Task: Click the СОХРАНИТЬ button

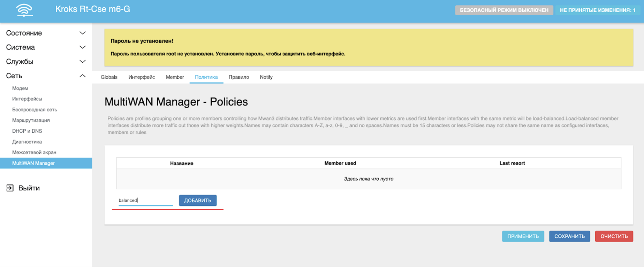Action: click(569, 236)
